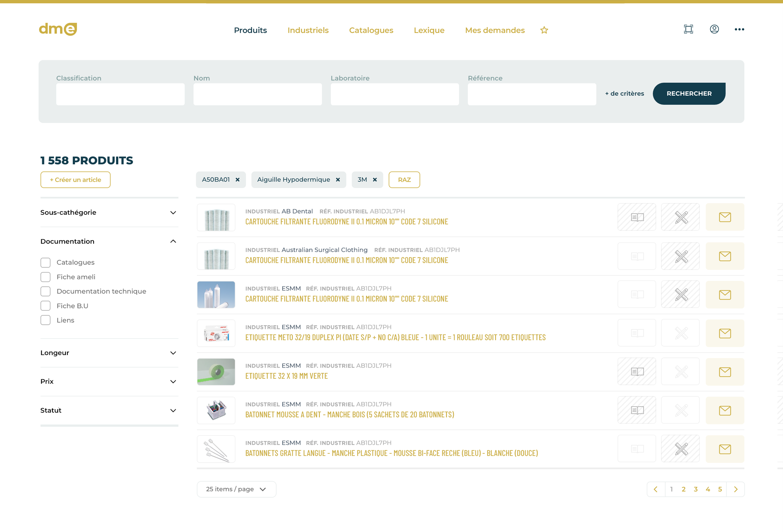Open catalogue icon for Etiquette 32 x 19 verte
This screenshot has height=532, width=783.
point(637,372)
